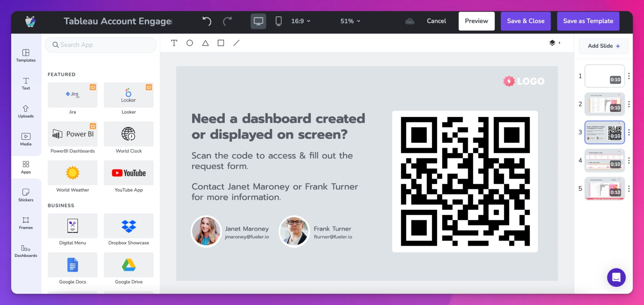Select the triangle shape tool
This screenshot has height=305, width=644.
pos(205,43)
